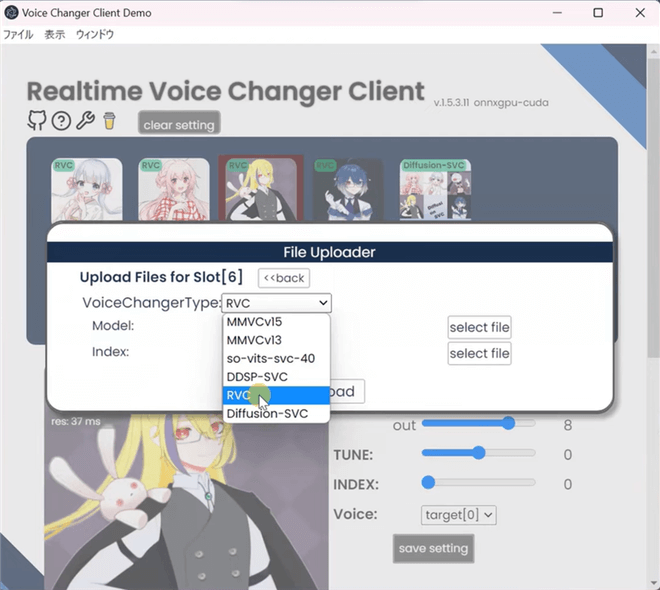
Task: Open the Voice target[0] dropdown
Action: click(459, 515)
